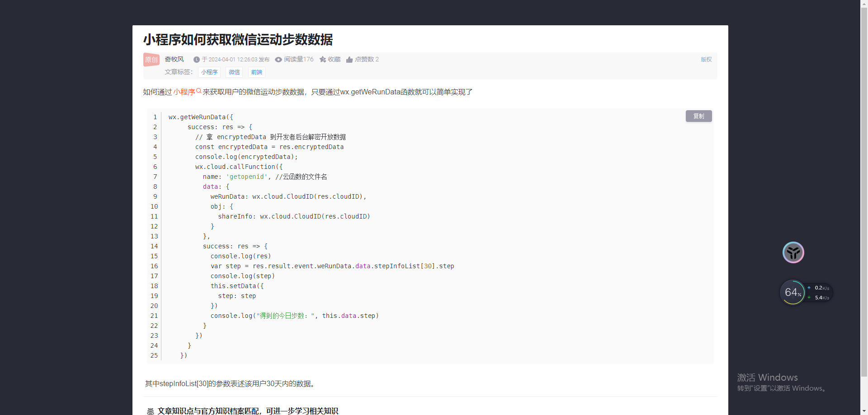The height and width of the screenshot is (415, 868).
Task: Click the 点赞数 2 like count text
Action: point(367,60)
